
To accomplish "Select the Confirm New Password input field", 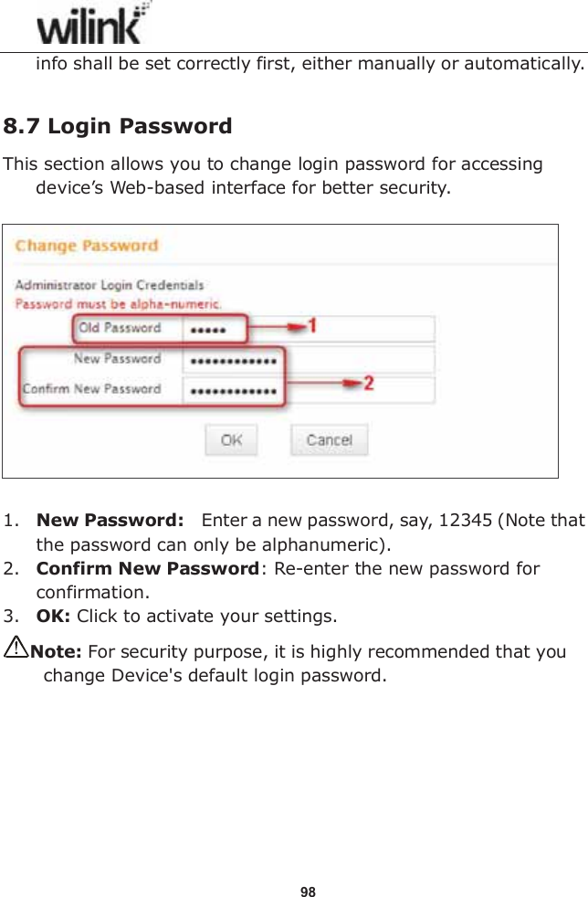I will [309, 391].
